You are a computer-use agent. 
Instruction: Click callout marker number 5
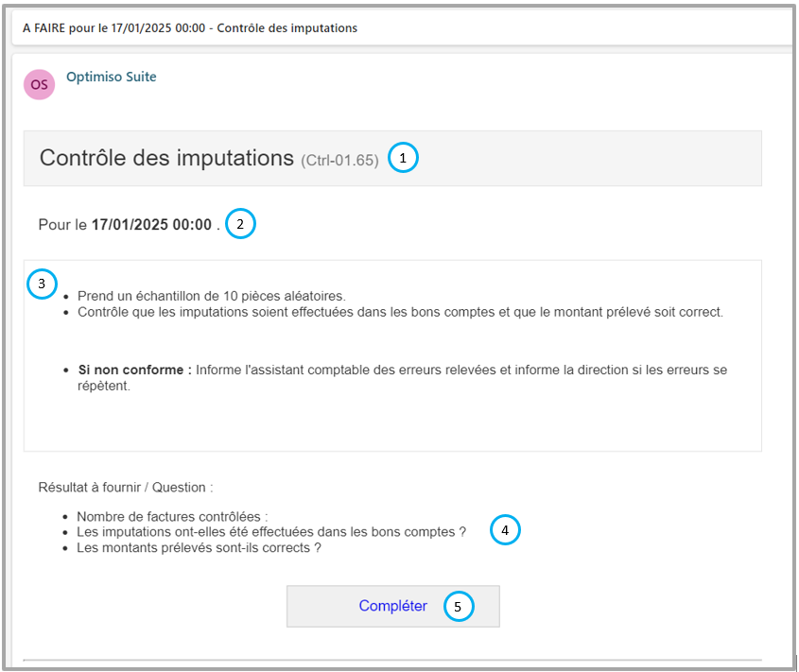click(x=458, y=607)
